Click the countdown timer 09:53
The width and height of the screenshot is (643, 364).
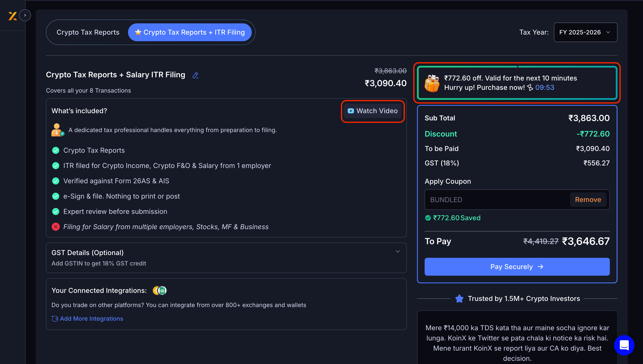coord(545,87)
